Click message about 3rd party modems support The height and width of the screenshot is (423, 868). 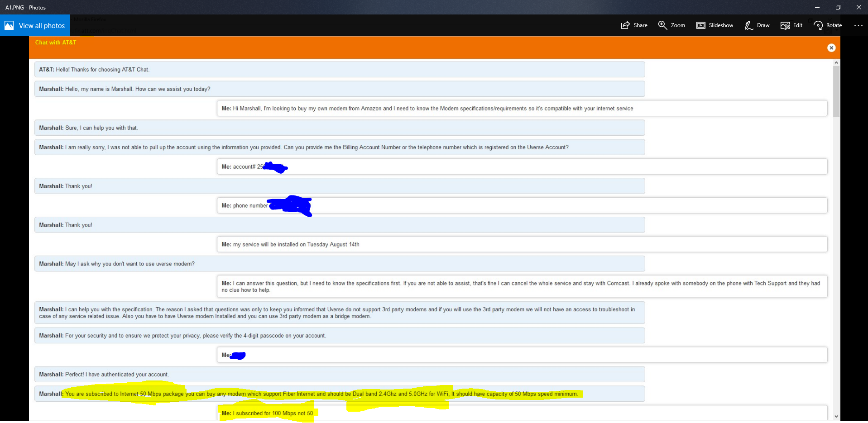340,313
